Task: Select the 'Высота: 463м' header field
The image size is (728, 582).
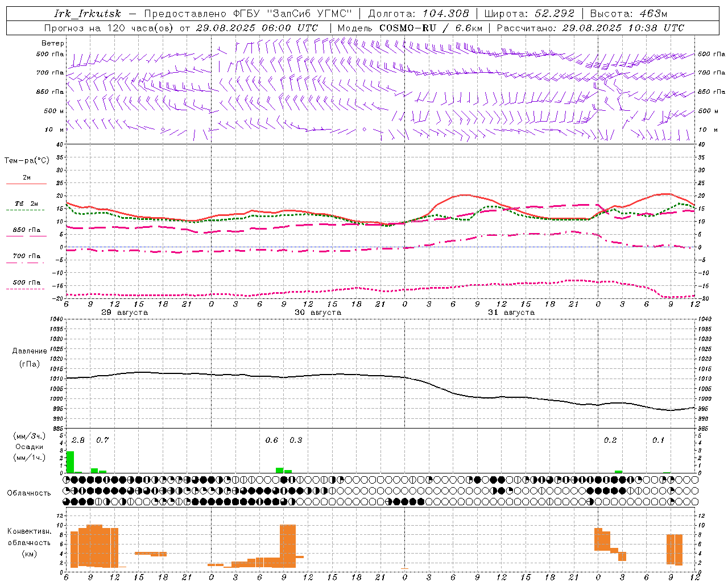Action: [628, 14]
